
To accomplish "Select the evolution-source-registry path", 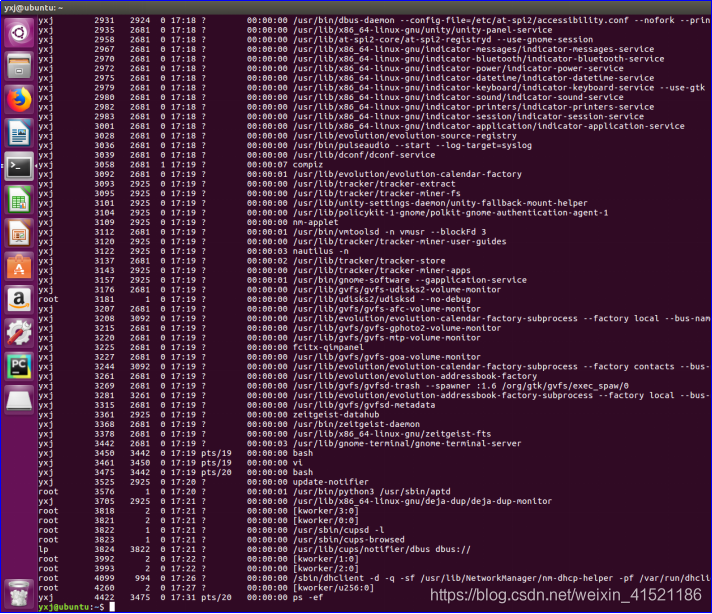I will (404, 136).
